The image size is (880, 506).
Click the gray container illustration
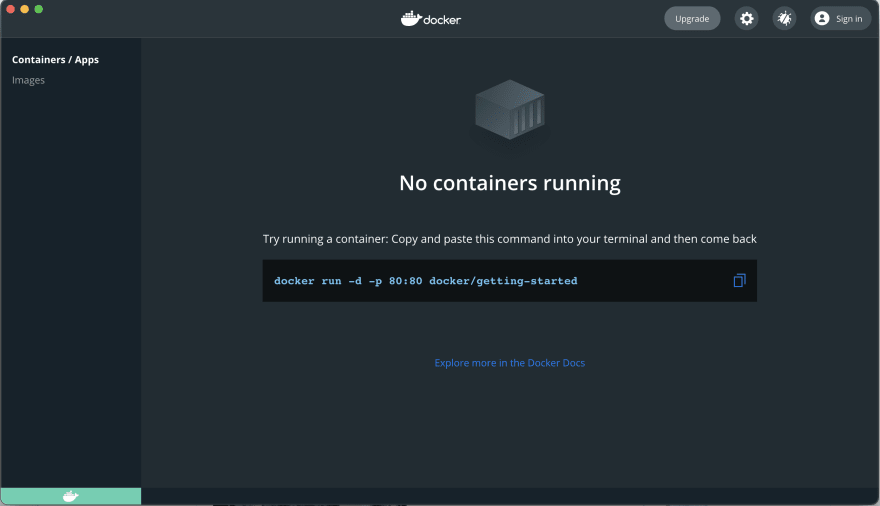tap(510, 110)
